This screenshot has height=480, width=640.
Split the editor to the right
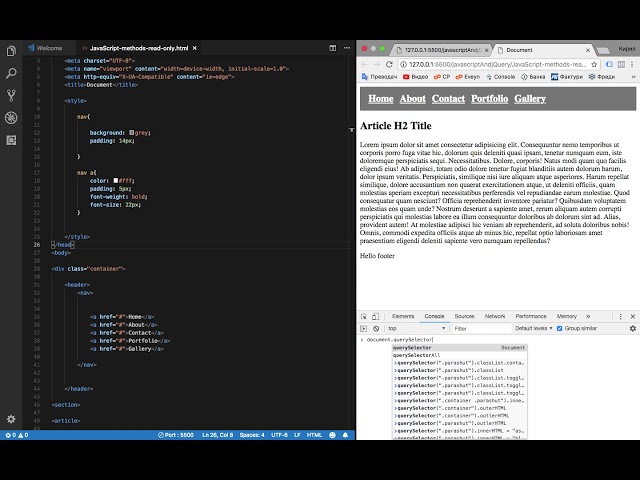point(333,48)
